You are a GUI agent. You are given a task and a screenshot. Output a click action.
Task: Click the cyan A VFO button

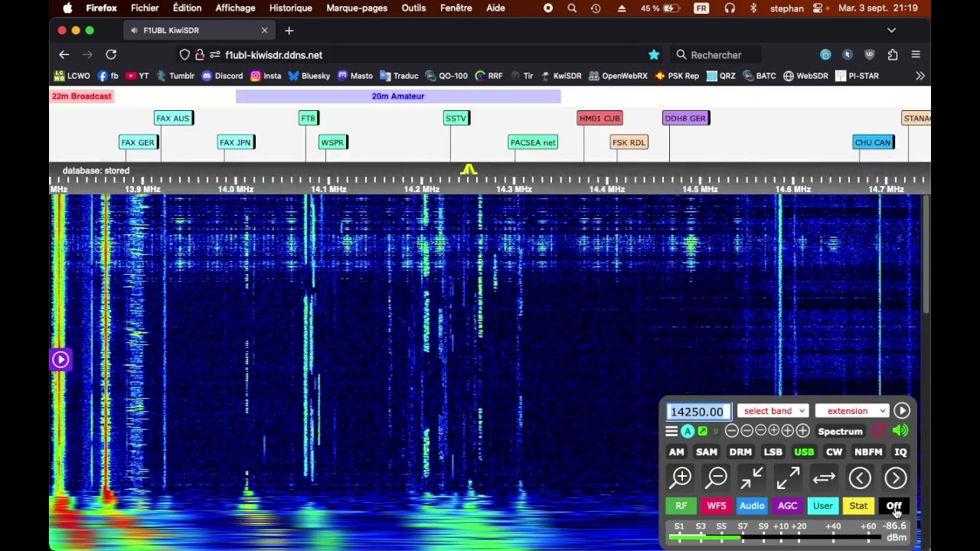[688, 432]
